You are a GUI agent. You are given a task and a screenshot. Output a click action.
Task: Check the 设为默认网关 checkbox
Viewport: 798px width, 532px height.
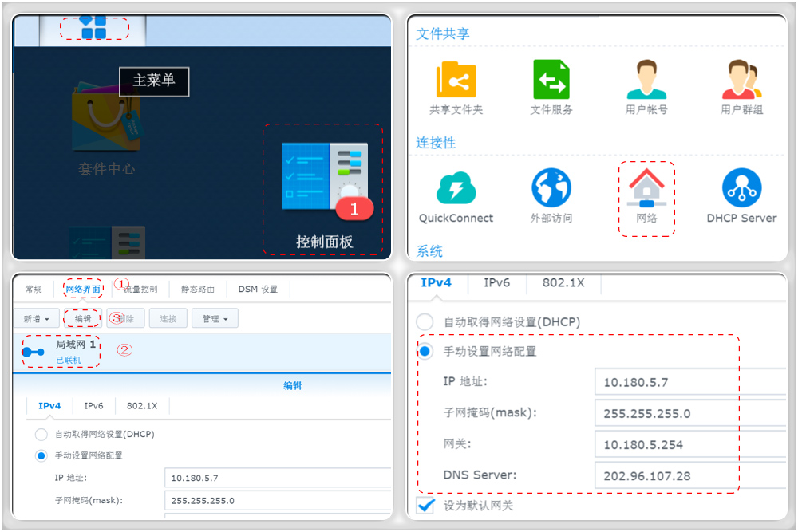(424, 506)
